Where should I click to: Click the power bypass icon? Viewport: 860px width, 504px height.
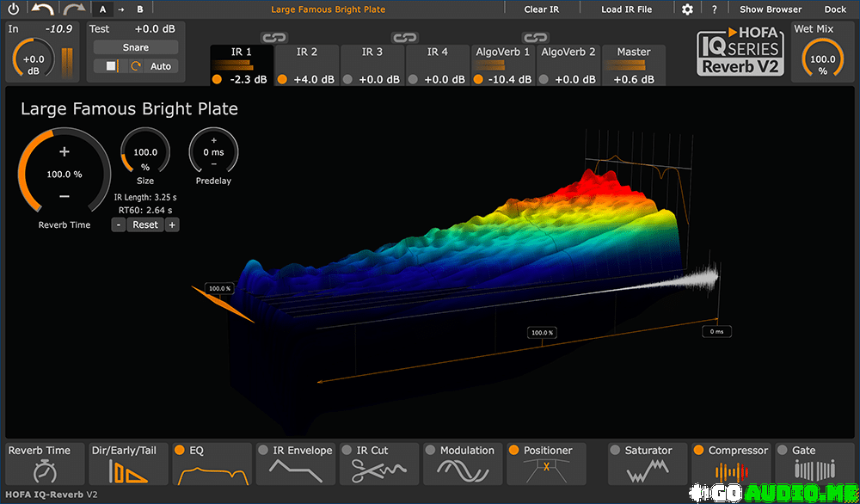coord(13,9)
